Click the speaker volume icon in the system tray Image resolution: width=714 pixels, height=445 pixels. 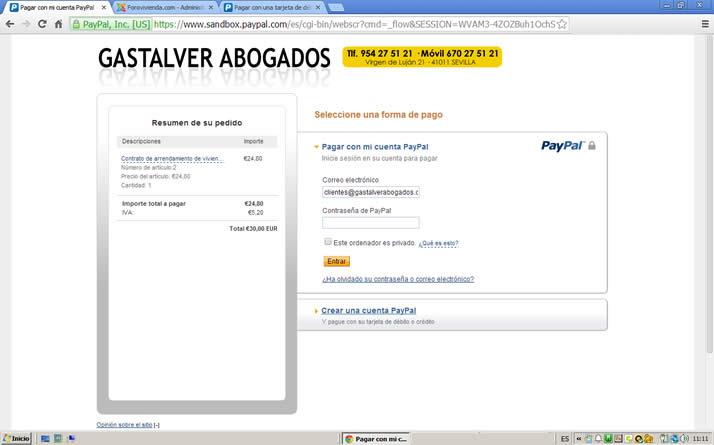click(x=685, y=439)
